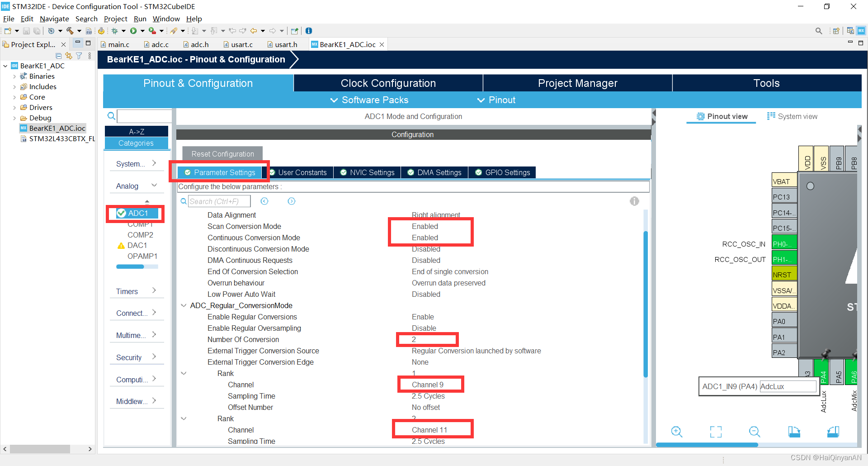868x466 pixels.
Task: Fit the pinout chip view to window
Action: pyautogui.click(x=716, y=432)
